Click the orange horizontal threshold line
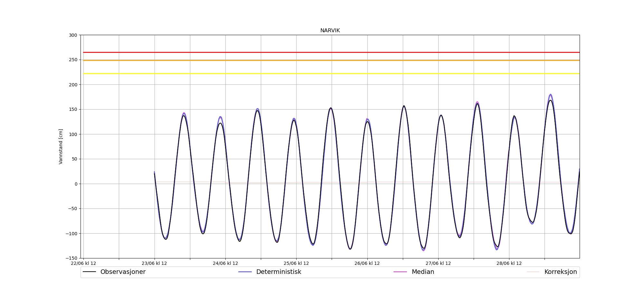The height and width of the screenshot is (290, 644). click(x=331, y=60)
